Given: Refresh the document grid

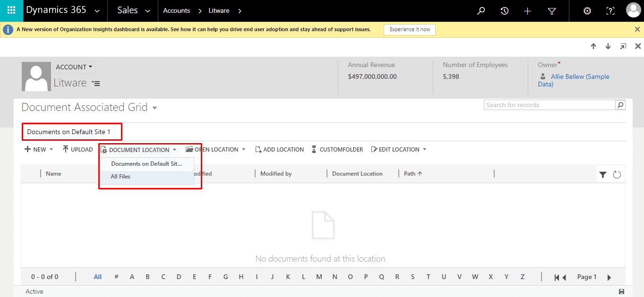Looking at the screenshot, I should (617, 175).
